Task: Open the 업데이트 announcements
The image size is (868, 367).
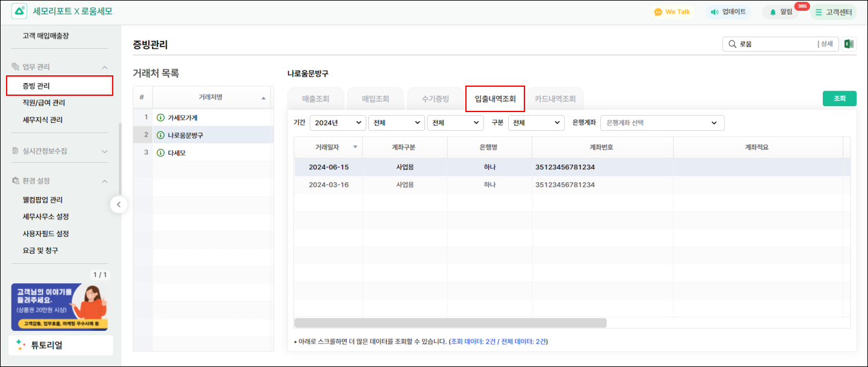Action: (x=728, y=12)
